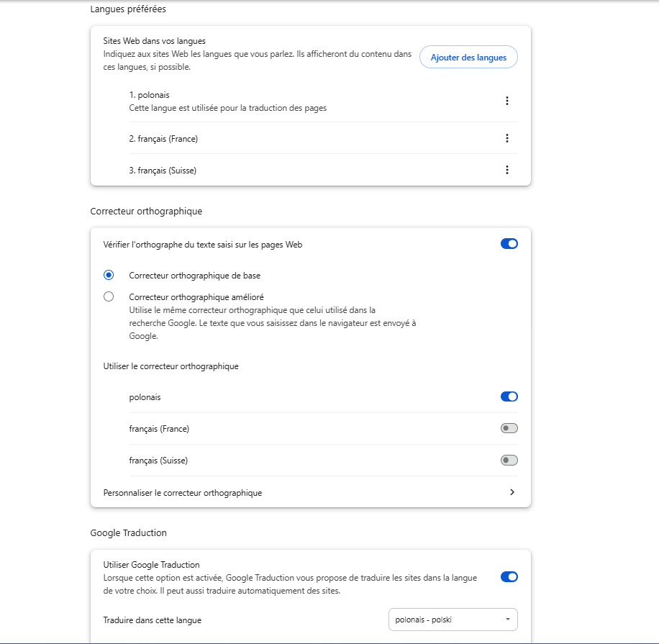This screenshot has width=659, height=644.
Task: Select Correcteur orthographique de base radio
Action: 109,275
